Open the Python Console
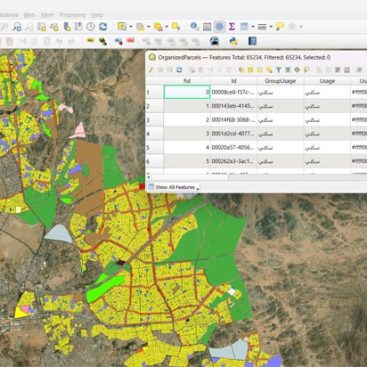Image resolution: width=367 pixels, height=367 pixels. coord(234,41)
